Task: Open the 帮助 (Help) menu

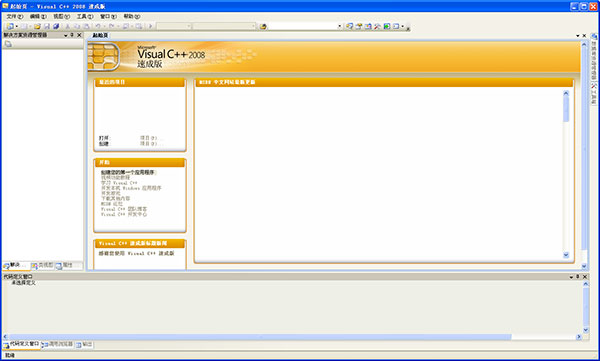Action: [x=132, y=16]
